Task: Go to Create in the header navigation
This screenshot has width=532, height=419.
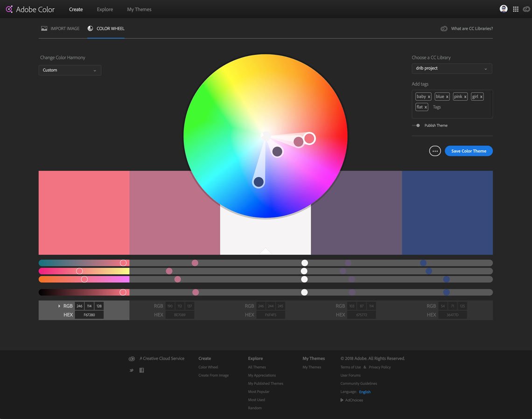Action: (76, 9)
